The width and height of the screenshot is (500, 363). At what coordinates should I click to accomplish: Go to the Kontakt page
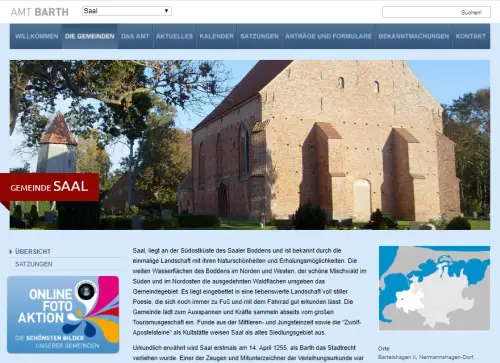(x=471, y=36)
